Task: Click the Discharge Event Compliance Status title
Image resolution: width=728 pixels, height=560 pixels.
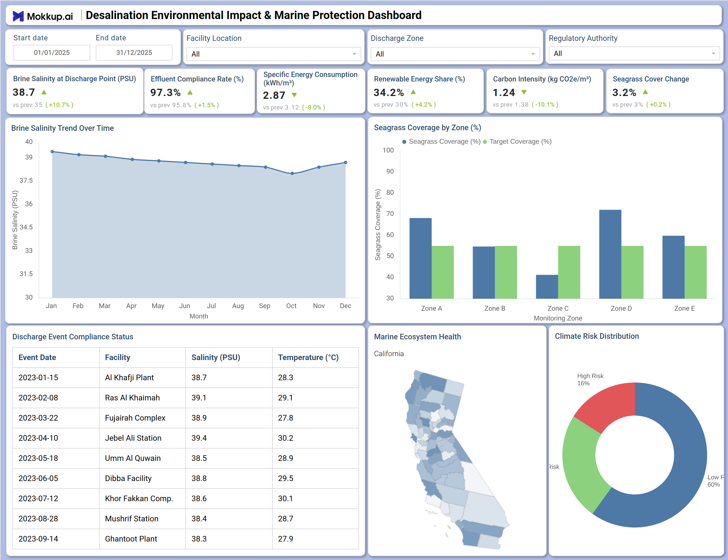Action: 73,337
